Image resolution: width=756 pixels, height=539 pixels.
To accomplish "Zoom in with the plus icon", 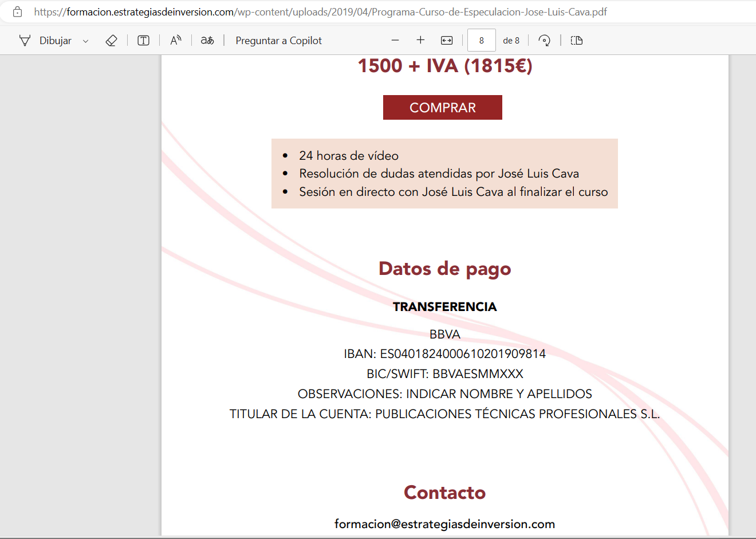I will pos(420,40).
